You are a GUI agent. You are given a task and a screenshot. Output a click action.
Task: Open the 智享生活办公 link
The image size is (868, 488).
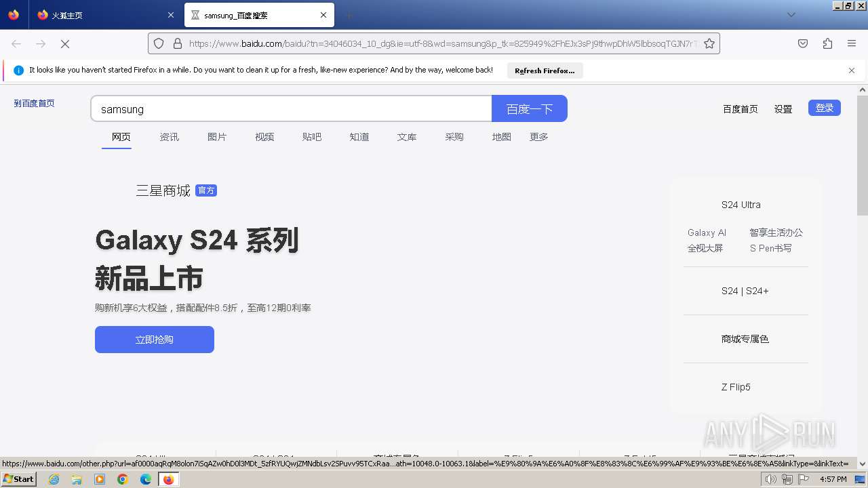(x=776, y=232)
